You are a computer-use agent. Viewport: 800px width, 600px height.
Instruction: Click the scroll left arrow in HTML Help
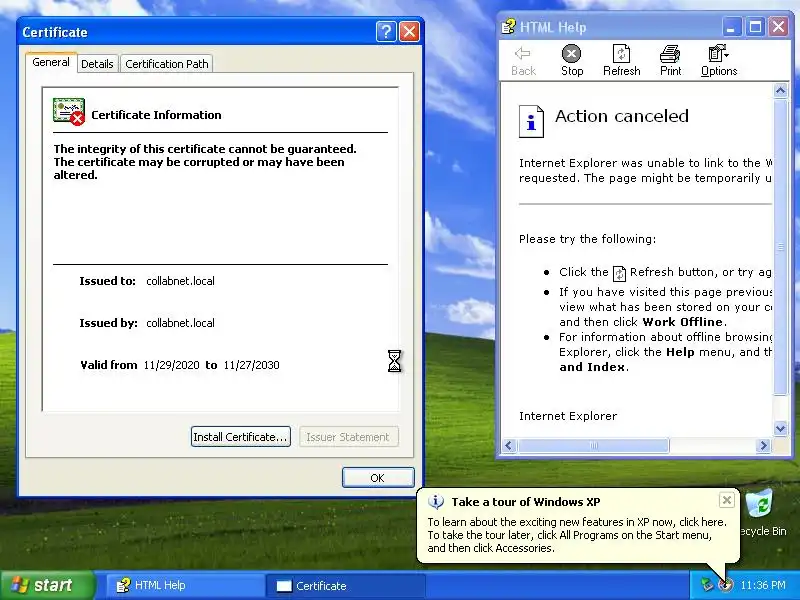[x=509, y=445]
